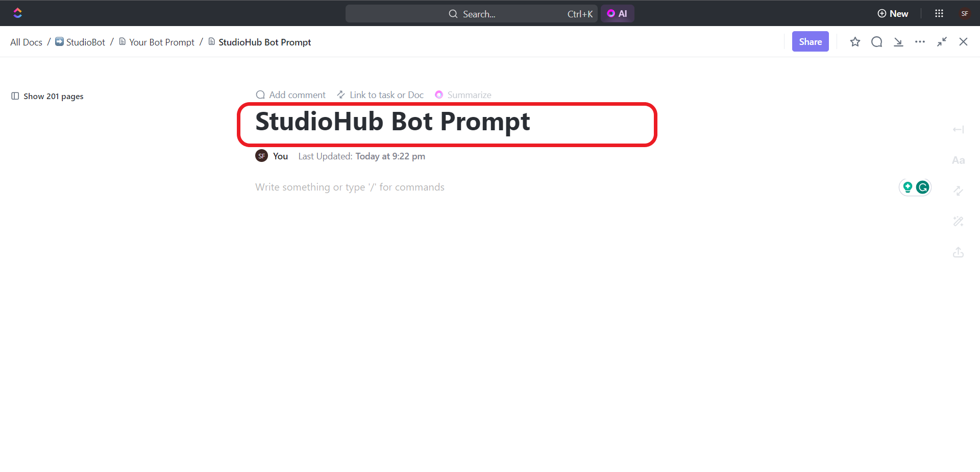Viewport: 980px width, 472px height.
Task: Open StudioBot breadcrumb
Action: pos(80,42)
